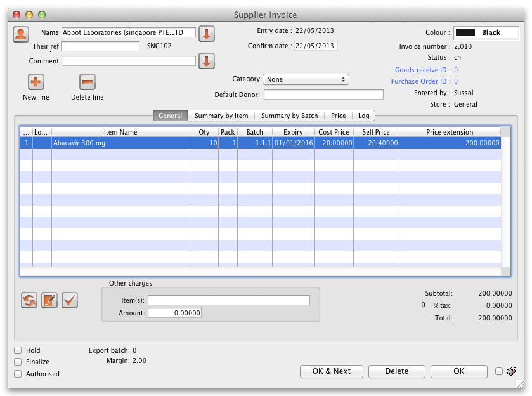Click the orange checkmark icon below the table

pos(70,300)
